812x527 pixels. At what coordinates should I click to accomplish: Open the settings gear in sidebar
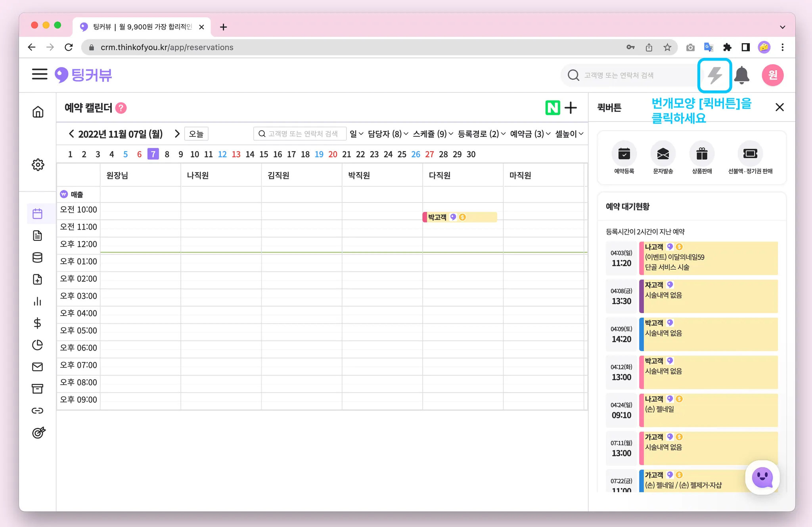pos(38,165)
